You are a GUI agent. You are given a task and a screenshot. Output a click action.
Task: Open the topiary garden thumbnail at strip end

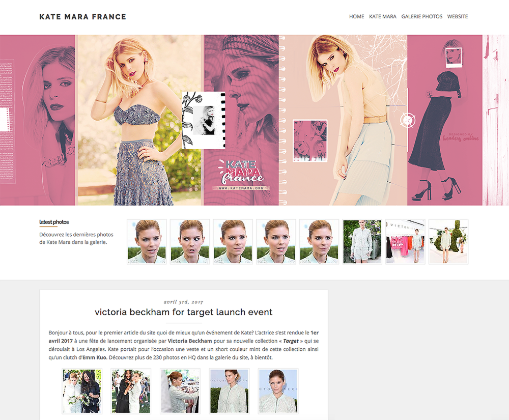coord(448,242)
